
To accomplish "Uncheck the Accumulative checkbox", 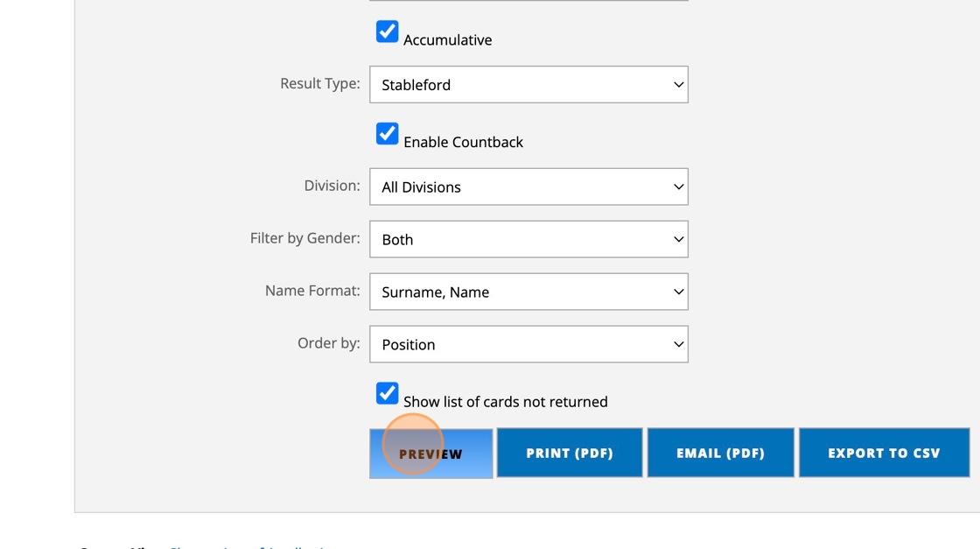I will pyautogui.click(x=387, y=32).
